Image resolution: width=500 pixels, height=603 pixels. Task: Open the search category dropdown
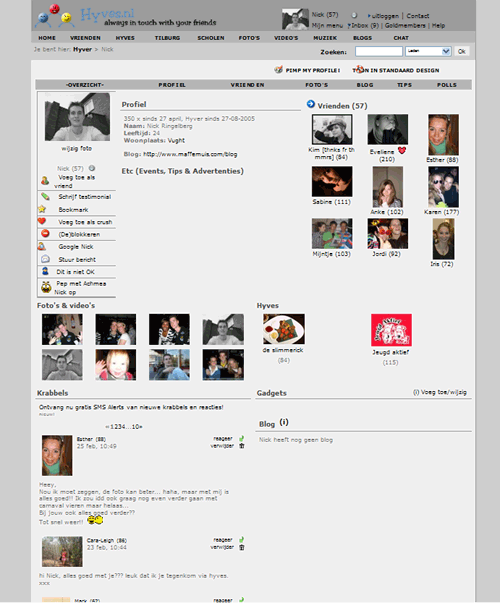tap(428, 51)
